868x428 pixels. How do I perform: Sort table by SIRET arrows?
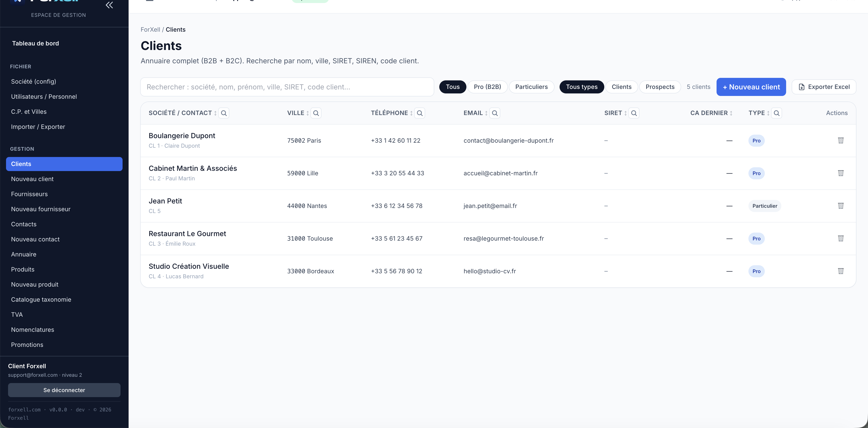coord(625,113)
